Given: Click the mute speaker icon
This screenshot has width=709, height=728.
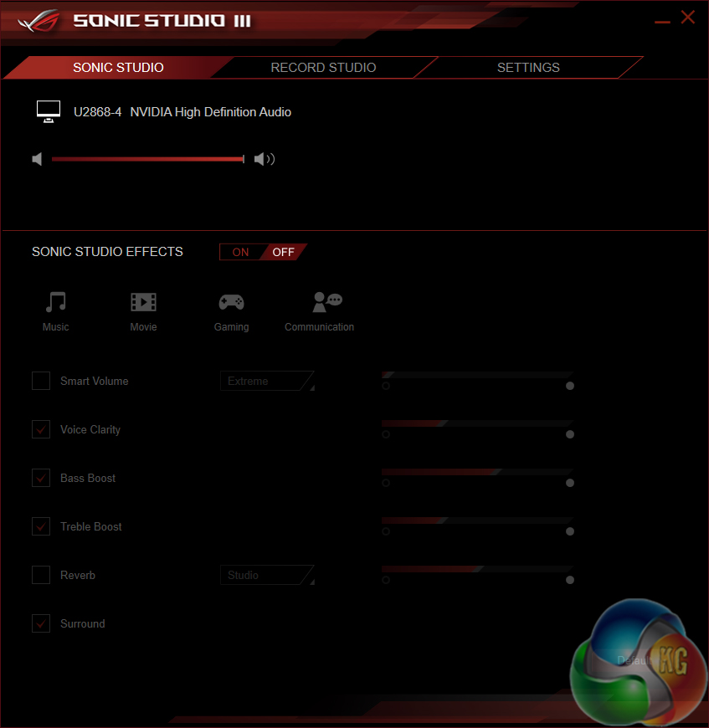Looking at the screenshot, I should (37, 159).
